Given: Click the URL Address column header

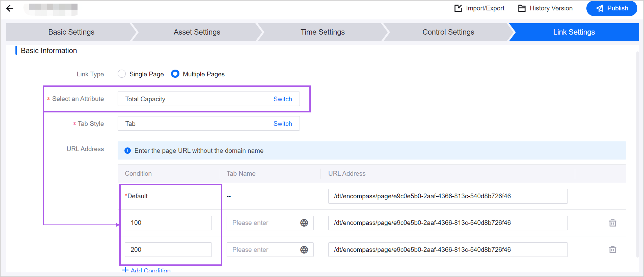Looking at the screenshot, I should [x=347, y=173].
